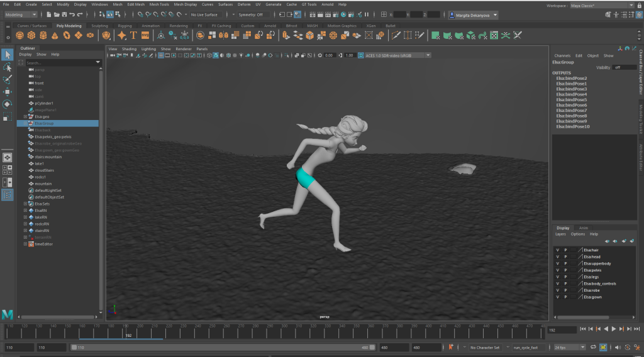Open layer editor Options menu

(578, 234)
